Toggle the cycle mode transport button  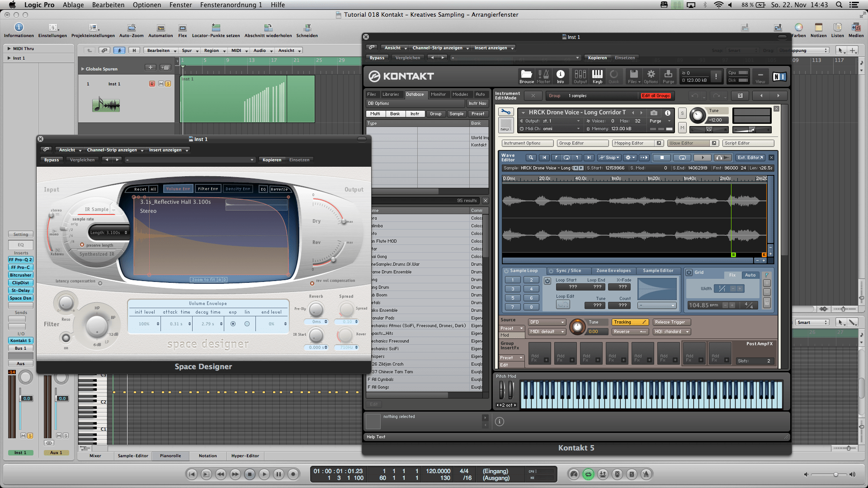point(588,474)
